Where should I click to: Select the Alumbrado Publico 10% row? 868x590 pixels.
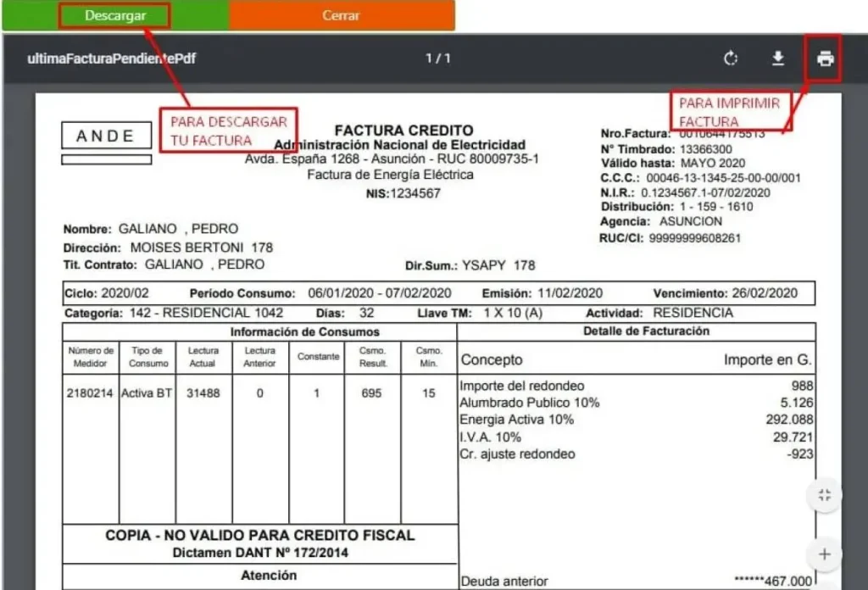point(636,403)
